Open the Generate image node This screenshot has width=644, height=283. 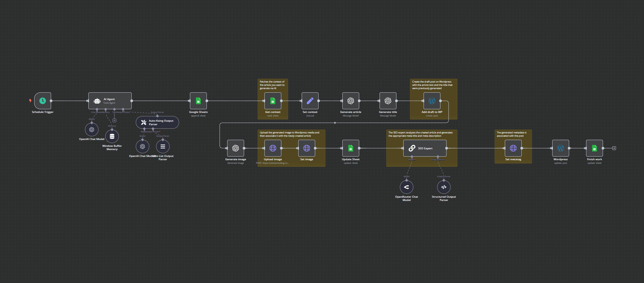236,148
